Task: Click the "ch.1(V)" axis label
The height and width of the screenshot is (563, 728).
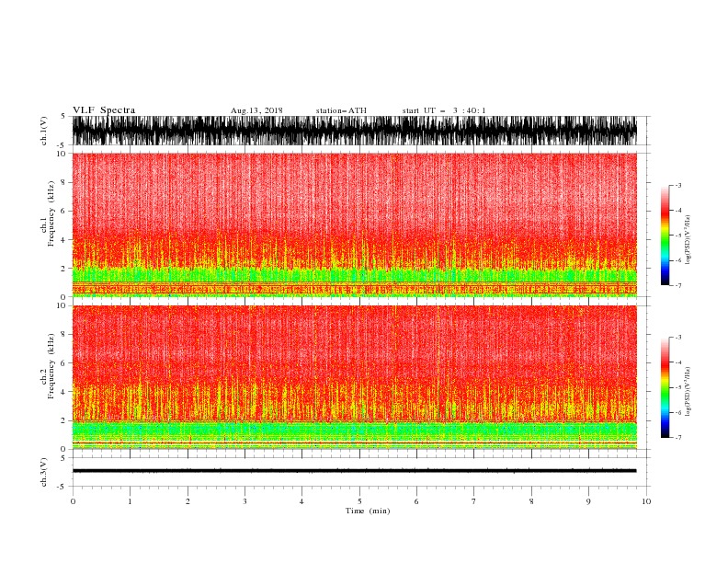Action: tap(44, 131)
